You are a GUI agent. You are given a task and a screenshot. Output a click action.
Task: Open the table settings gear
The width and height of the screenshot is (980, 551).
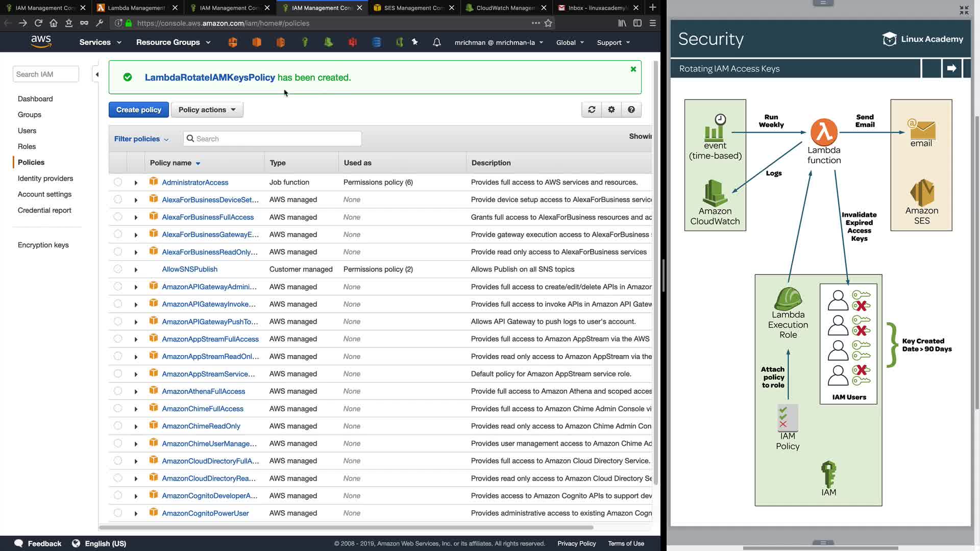pos(611,110)
